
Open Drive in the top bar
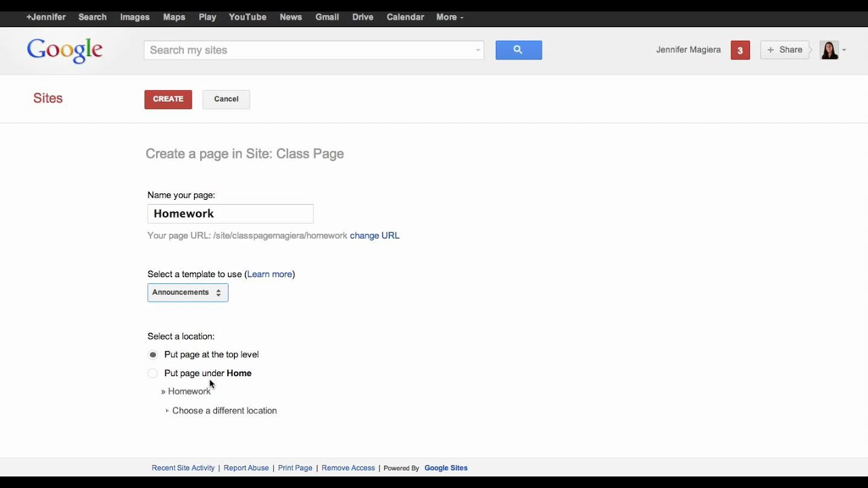363,17
